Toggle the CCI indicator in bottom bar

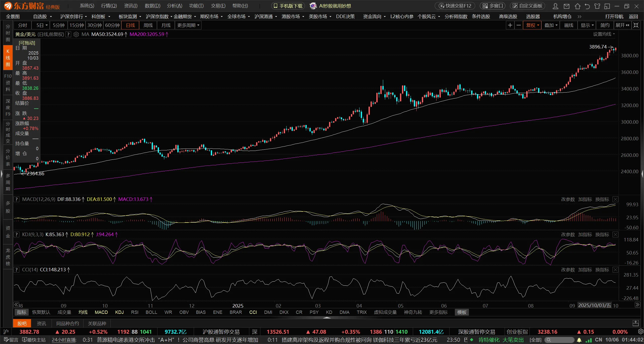tap(253, 312)
